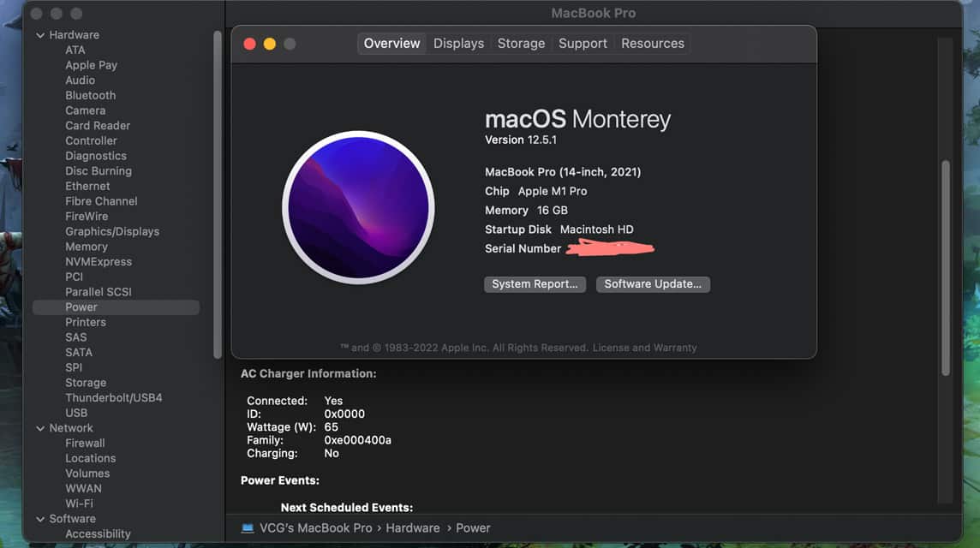980x548 pixels.
Task: Select Graphics/Displays in the sidebar
Action: point(112,232)
